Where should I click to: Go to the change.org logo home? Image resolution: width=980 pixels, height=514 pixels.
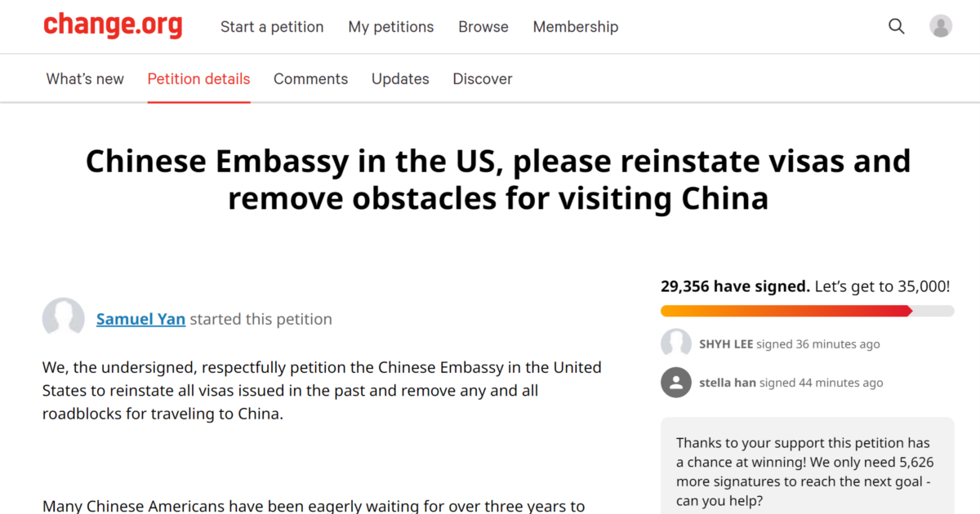point(113,25)
